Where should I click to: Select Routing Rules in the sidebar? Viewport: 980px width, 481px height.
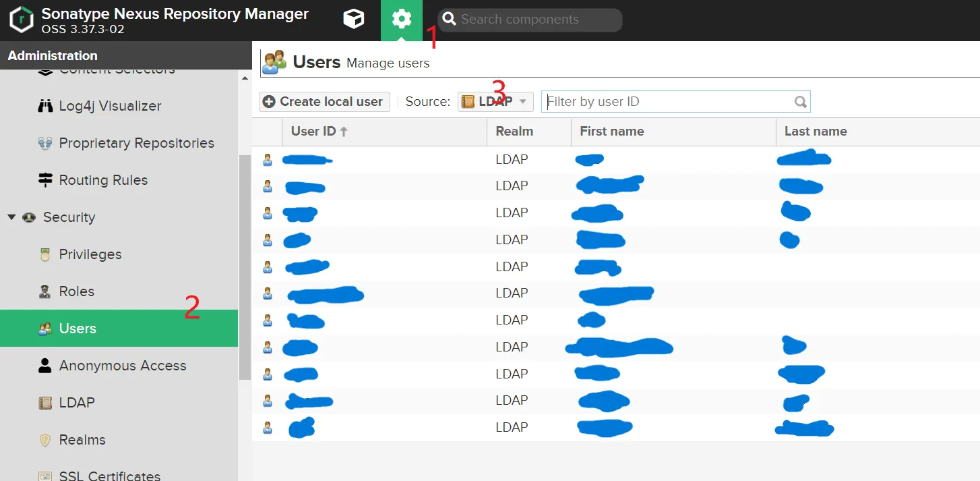coord(104,179)
